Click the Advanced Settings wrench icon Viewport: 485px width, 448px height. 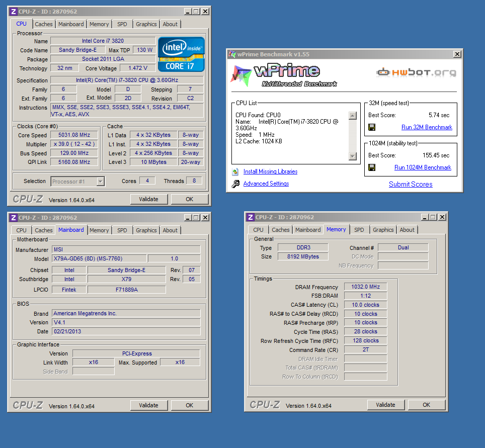(235, 184)
